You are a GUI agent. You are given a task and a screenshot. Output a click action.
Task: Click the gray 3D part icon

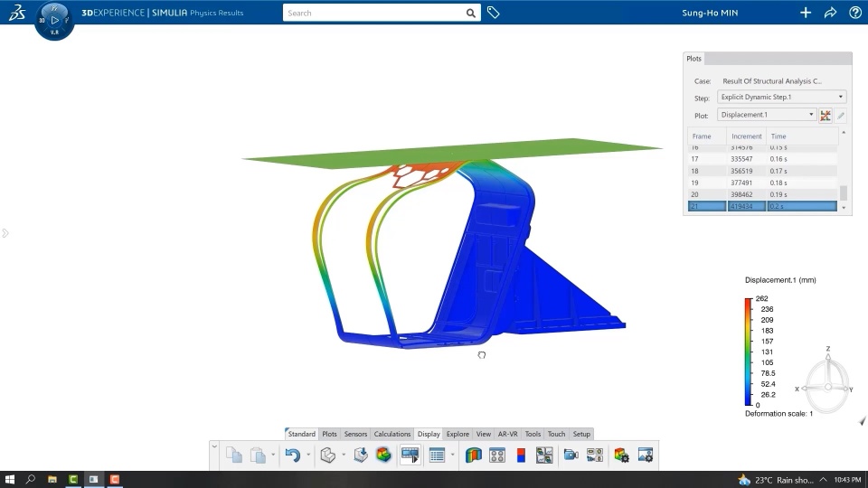click(x=327, y=455)
